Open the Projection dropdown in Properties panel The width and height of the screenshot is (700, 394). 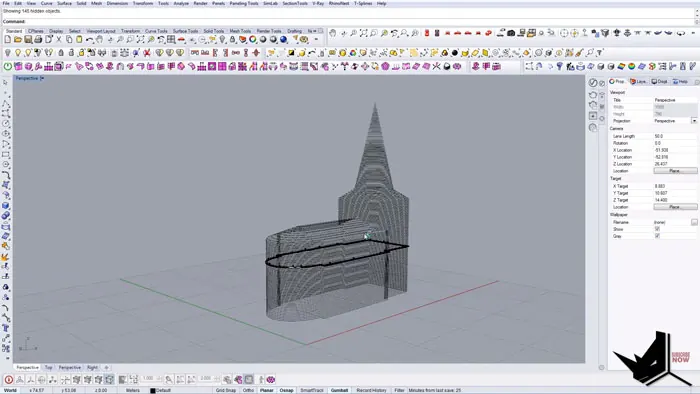click(x=694, y=121)
